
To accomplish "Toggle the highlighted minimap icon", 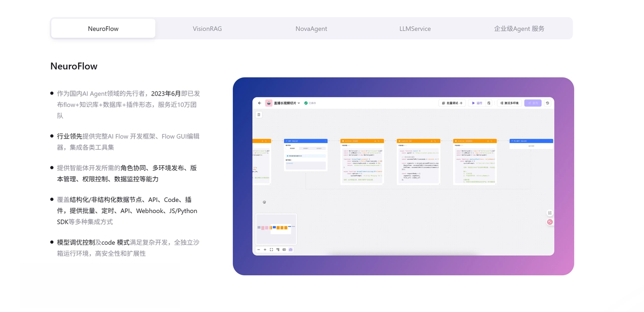I will 290,250.
